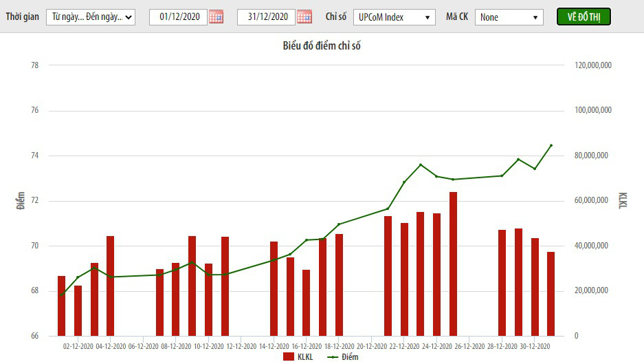The height and width of the screenshot is (362, 644).
Task: Select the left axis value 72
Action: pyautogui.click(x=35, y=200)
